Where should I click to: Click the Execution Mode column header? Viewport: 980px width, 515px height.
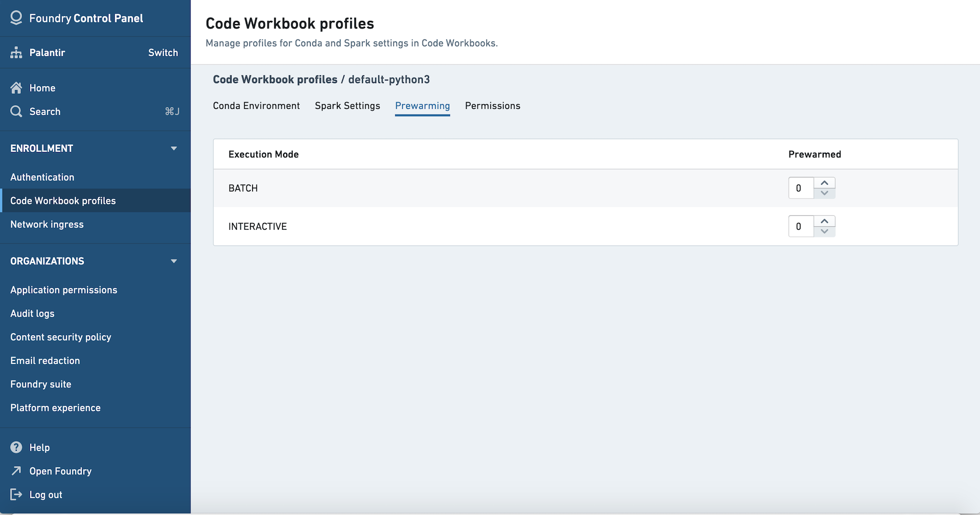pyautogui.click(x=264, y=154)
